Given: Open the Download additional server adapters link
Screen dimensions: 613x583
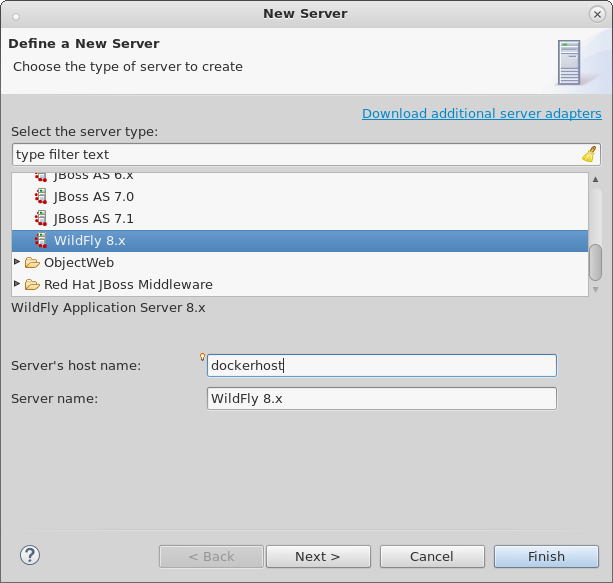Looking at the screenshot, I should [481, 113].
